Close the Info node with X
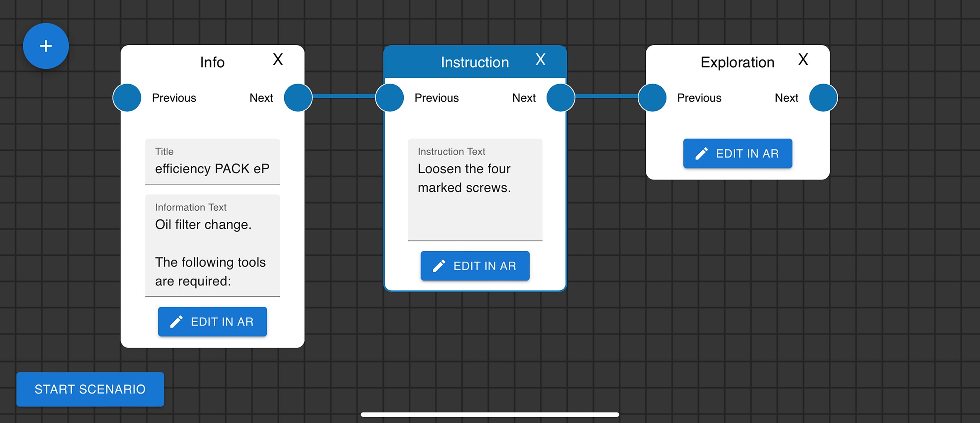The height and width of the screenshot is (423, 980). (x=278, y=60)
